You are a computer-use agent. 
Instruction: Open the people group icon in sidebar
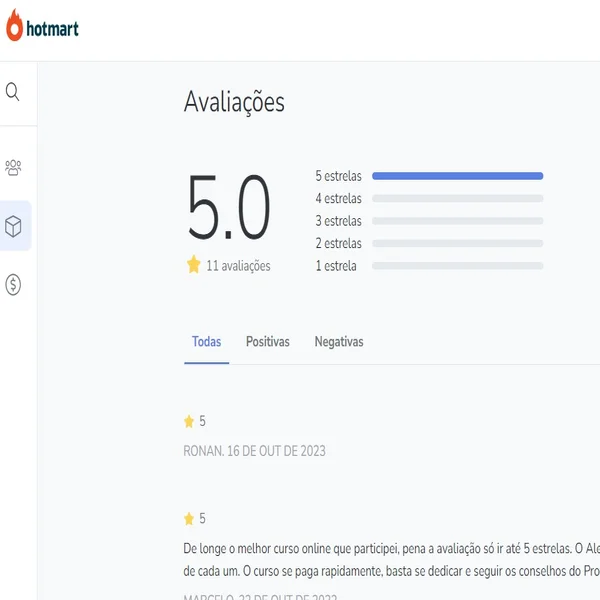click(13, 168)
